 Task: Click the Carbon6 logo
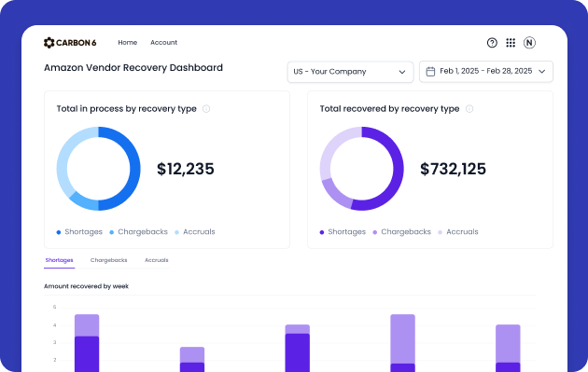(x=70, y=43)
